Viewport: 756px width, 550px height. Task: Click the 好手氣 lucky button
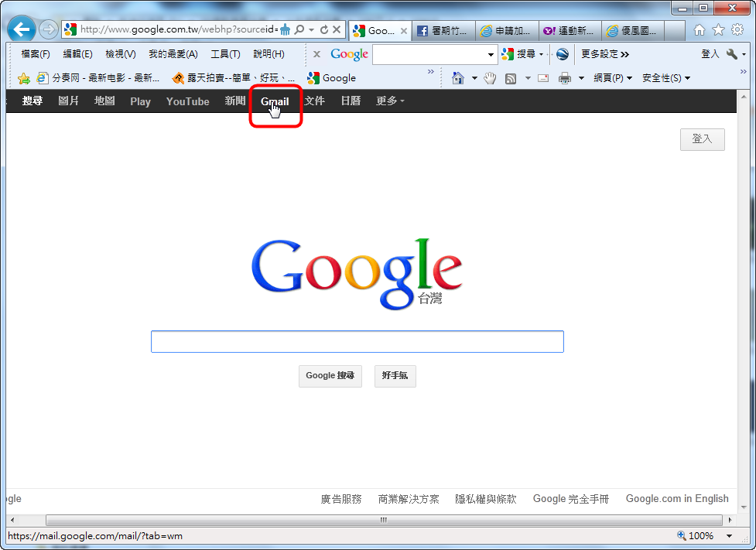pyautogui.click(x=395, y=375)
